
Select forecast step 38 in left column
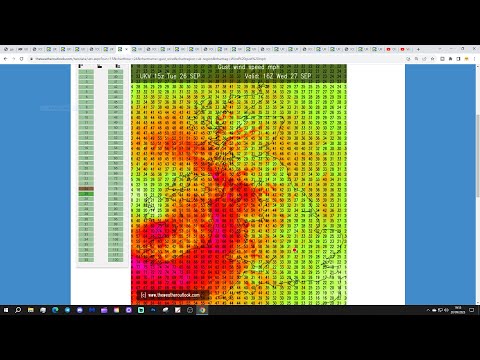coord(86,260)
